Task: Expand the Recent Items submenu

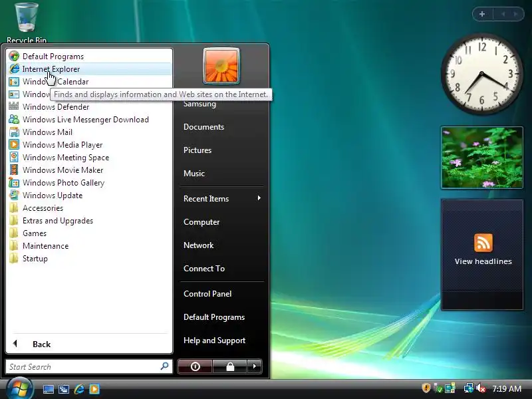Action: point(221,198)
